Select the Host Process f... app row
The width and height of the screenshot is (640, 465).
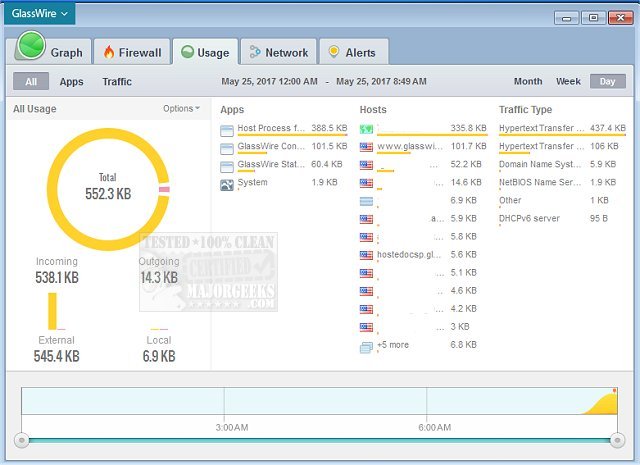click(x=284, y=130)
